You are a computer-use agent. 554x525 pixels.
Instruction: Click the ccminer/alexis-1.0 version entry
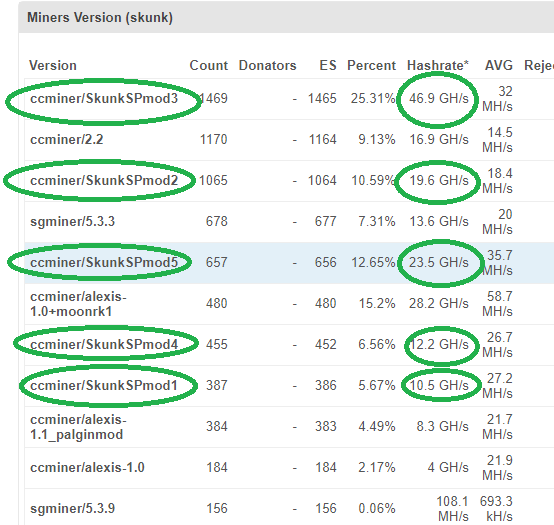coord(87,467)
